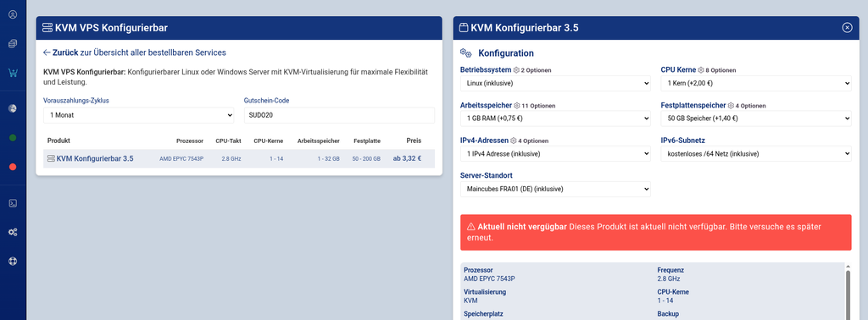Click the '50 - 200 GB' table cell
The width and height of the screenshot is (868, 320).
coord(366,158)
